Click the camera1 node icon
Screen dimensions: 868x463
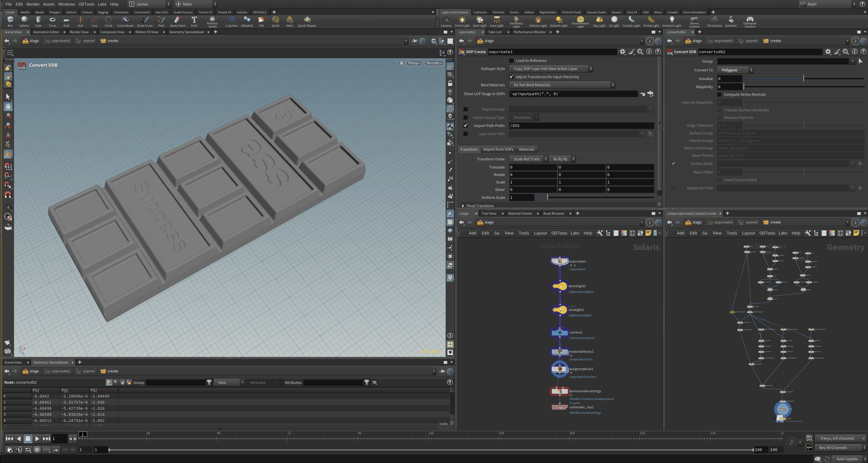click(x=560, y=333)
